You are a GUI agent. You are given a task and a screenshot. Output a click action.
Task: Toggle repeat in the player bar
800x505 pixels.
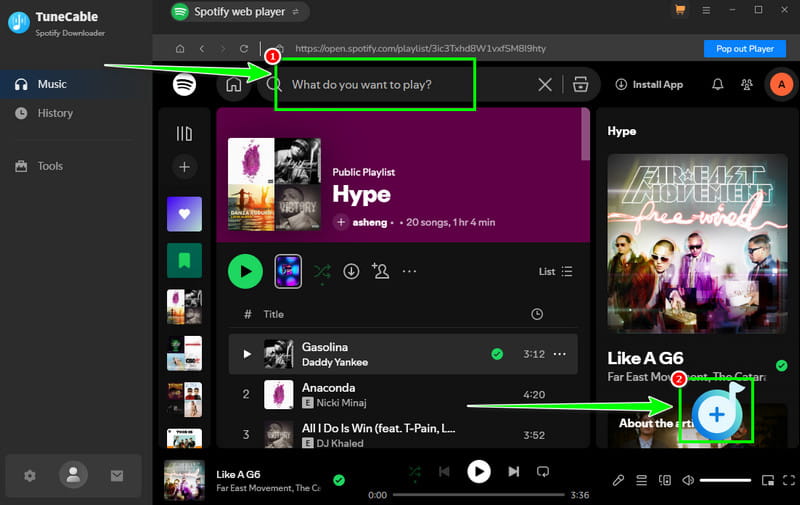coord(543,472)
